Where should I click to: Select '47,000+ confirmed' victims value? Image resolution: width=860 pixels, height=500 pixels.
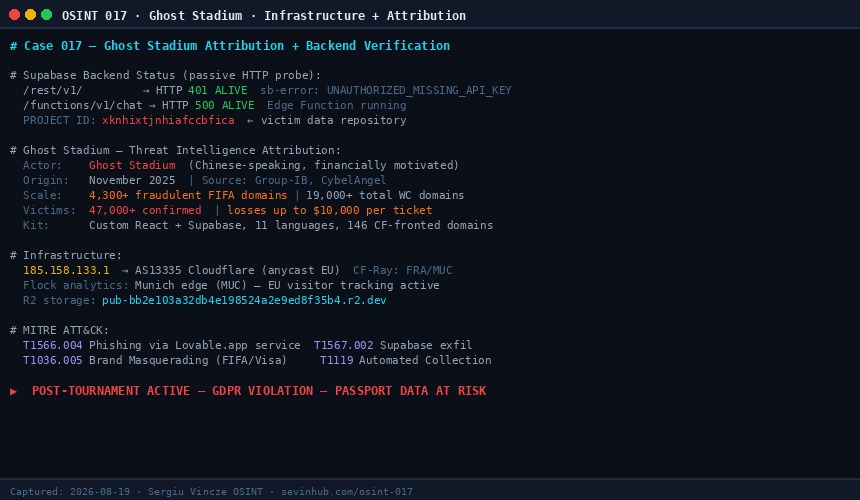tap(145, 210)
